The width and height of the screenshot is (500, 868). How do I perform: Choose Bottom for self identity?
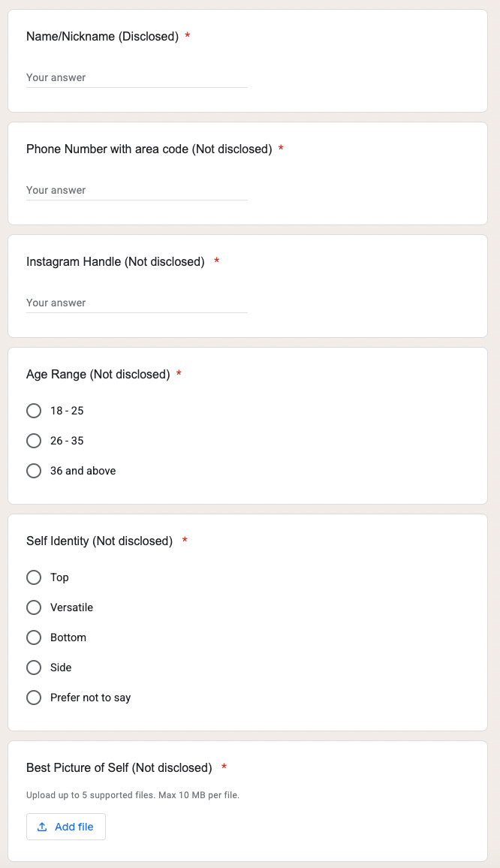(34, 637)
